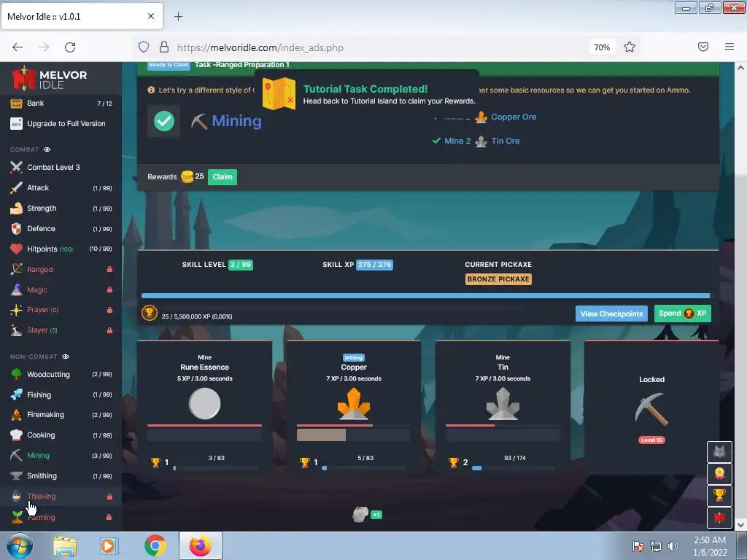Open the Mining pickaxe icon in sidebar
747x560 pixels.
(16, 456)
